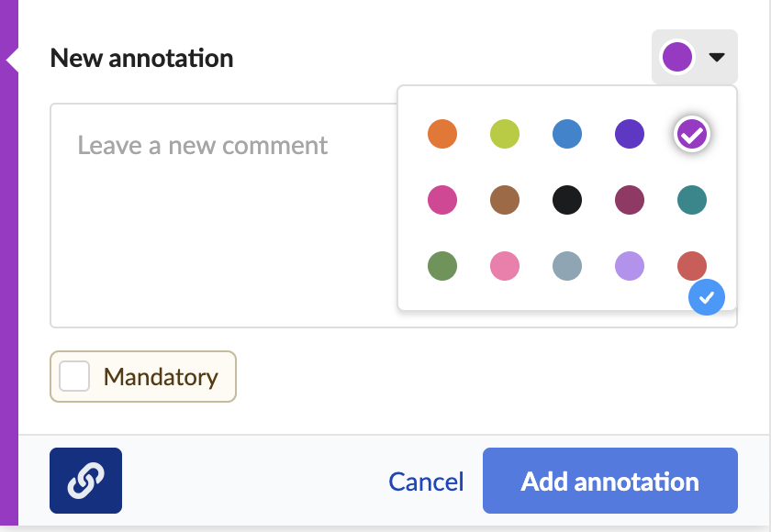Click the current purple color indicator
The width and height of the screenshot is (771, 532).
point(677,57)
